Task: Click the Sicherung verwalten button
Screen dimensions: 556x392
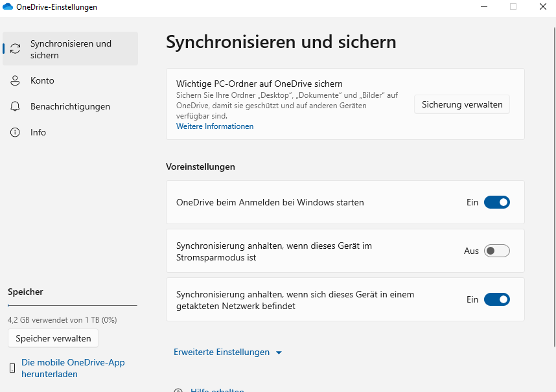Action: click(462, 104)
